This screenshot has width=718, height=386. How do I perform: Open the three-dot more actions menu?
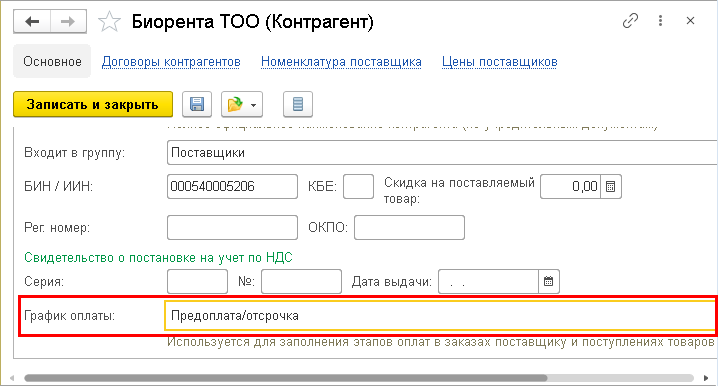tap(660, 21)
